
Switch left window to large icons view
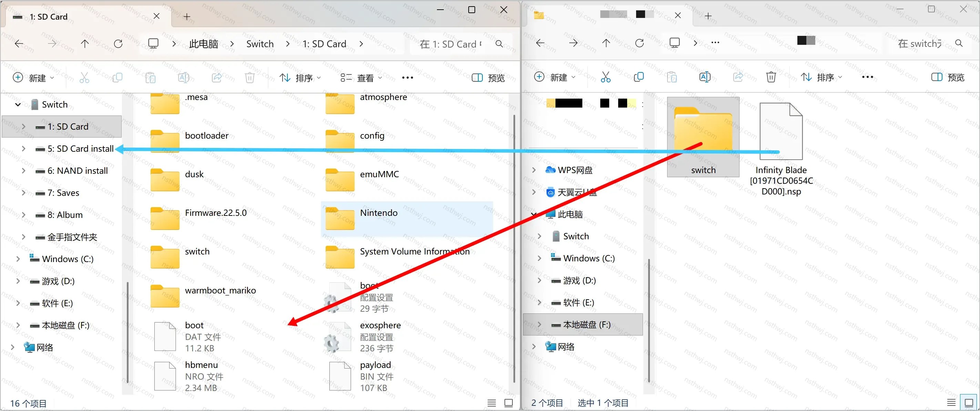point(508,403)
